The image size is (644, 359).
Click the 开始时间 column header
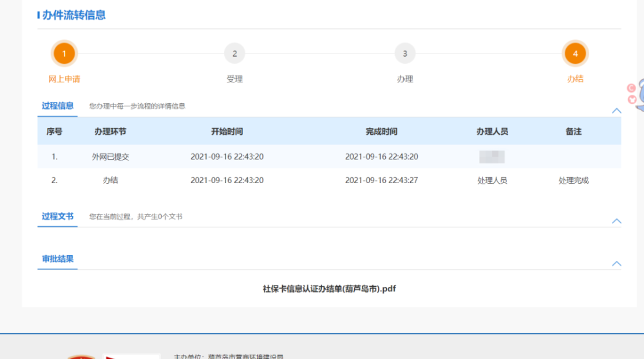pos(227,131)
